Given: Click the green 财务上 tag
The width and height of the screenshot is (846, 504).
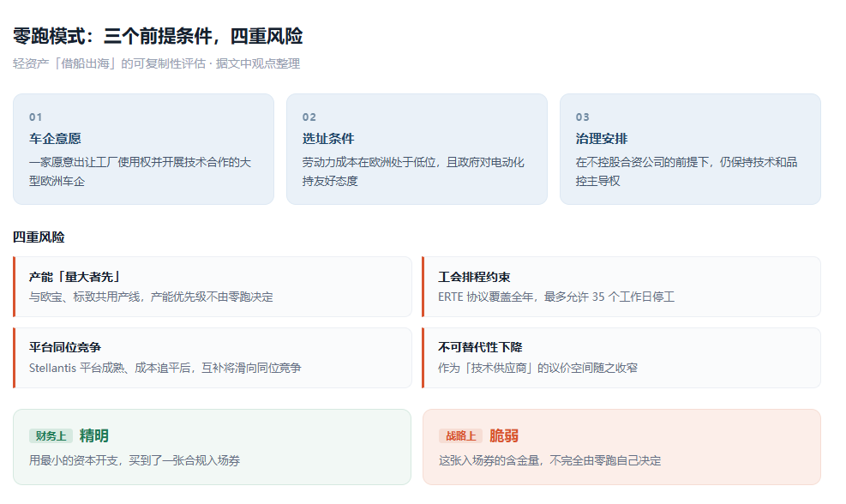Looking at the screenshot, I should [x=51, y=436].
